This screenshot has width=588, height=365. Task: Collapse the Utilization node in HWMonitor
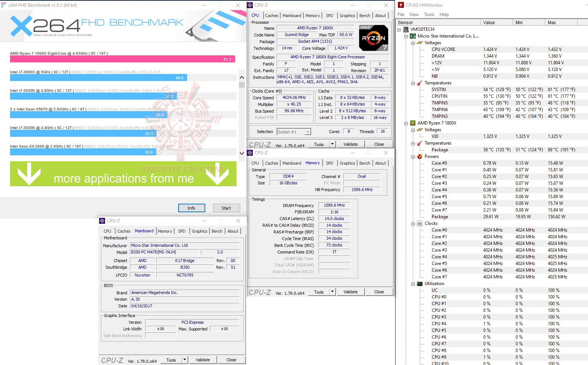413,284
